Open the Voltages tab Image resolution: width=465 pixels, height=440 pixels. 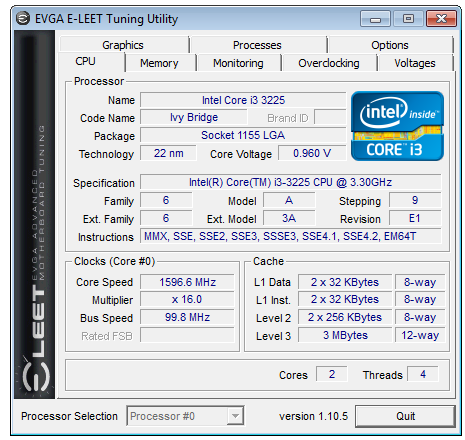click(415, 63)
